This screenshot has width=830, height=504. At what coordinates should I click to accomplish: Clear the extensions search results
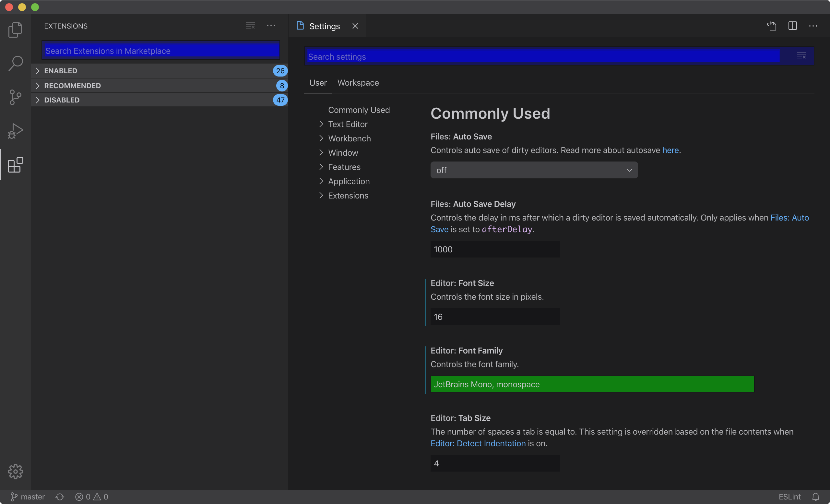coord(250,26)
